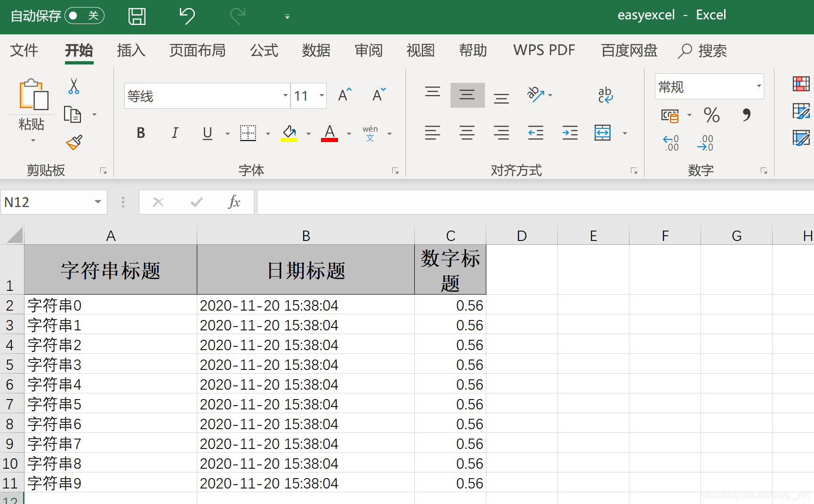Open the 等线 font name dropdown

click(x=285, y=96)
